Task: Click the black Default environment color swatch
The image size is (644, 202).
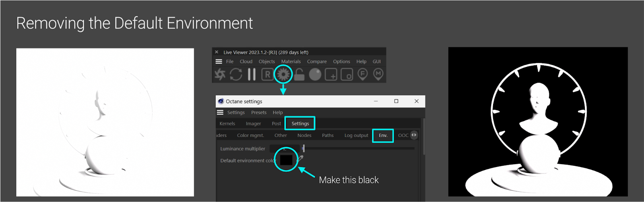Action: coord(286,160)
